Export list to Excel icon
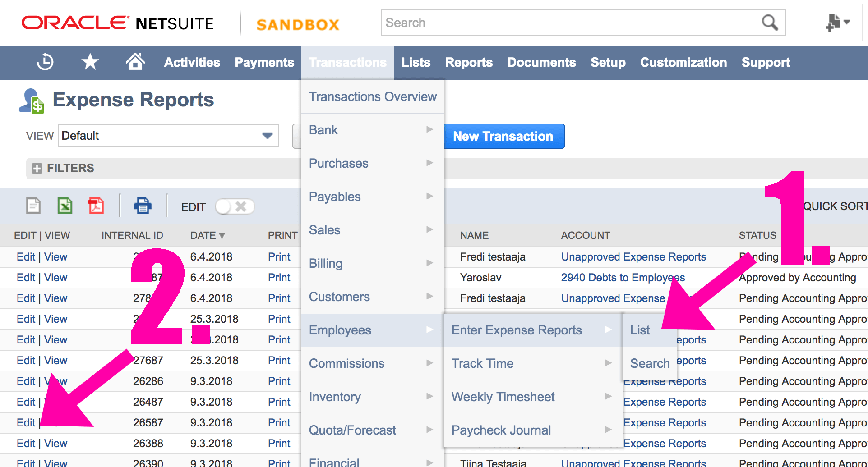 pyautogui.click(x=65, y=206)
